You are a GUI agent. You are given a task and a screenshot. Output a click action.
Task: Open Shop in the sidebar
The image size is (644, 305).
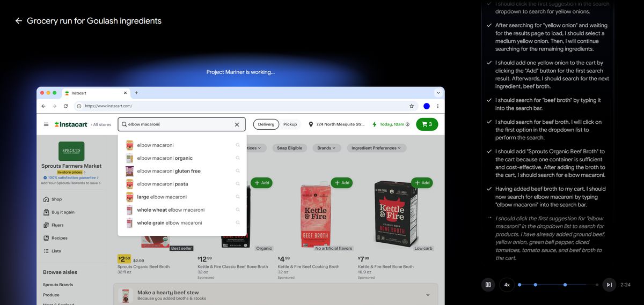56,199
